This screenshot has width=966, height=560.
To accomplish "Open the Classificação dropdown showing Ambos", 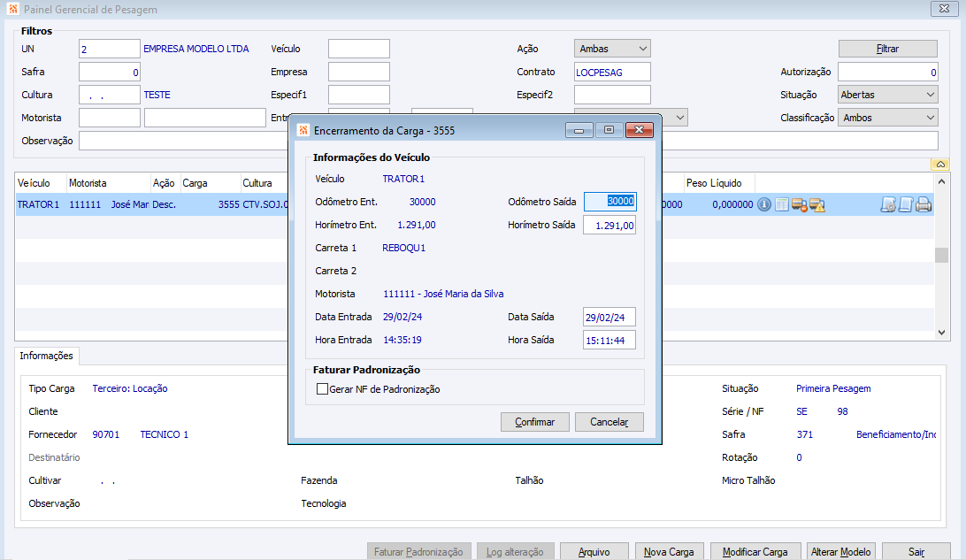I will pyautogui.click(x=888, y=118).
